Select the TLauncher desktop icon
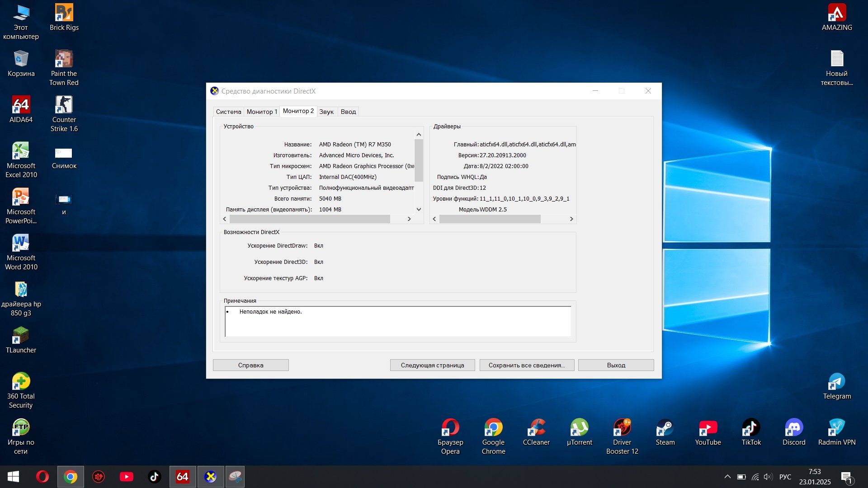 pos(21,340)
